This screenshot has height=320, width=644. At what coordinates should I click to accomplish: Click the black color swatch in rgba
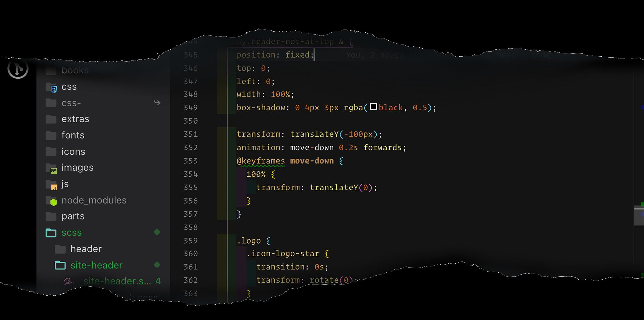point(373,107)
